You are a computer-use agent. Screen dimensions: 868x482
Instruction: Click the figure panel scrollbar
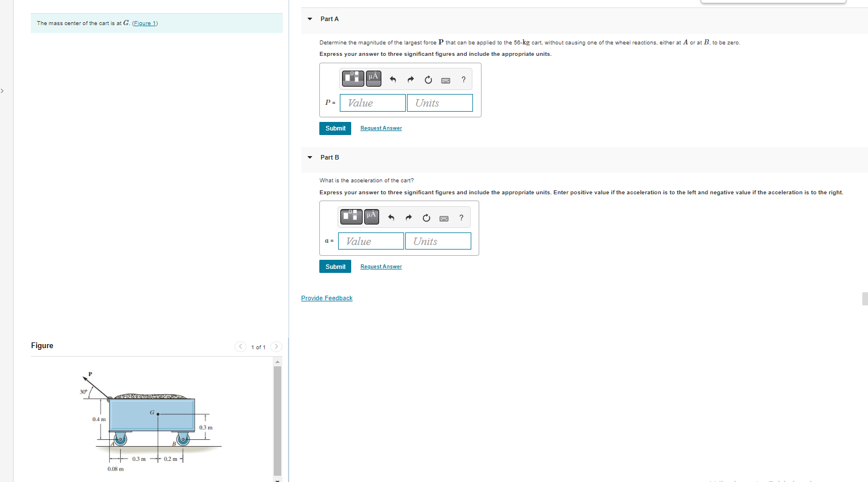click(278, 420)
